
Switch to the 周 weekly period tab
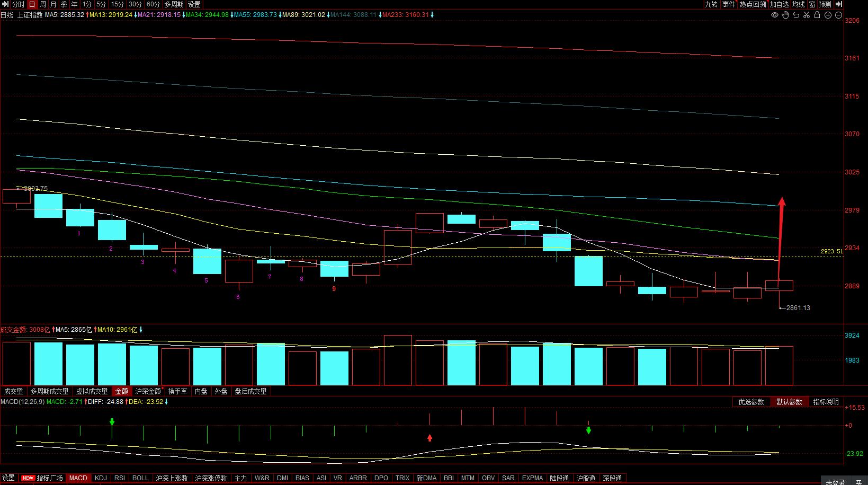click(43, 4)
